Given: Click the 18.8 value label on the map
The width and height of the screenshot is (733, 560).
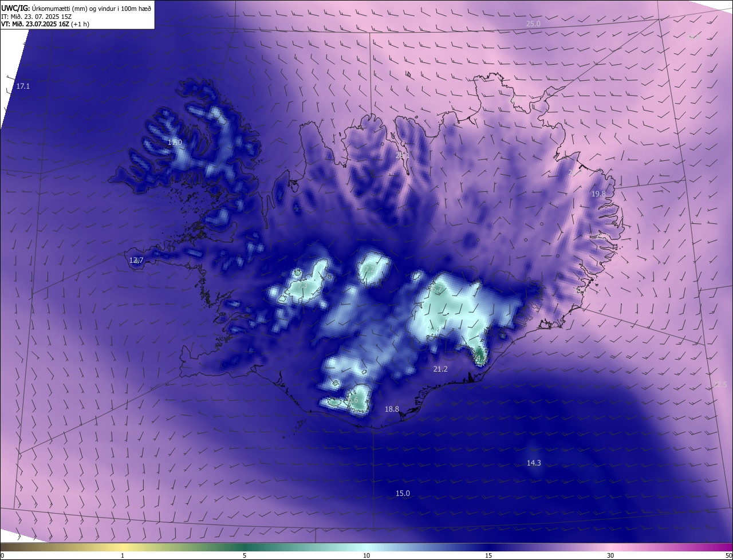Looking at the screenshot, I should [x=392, y=409].
